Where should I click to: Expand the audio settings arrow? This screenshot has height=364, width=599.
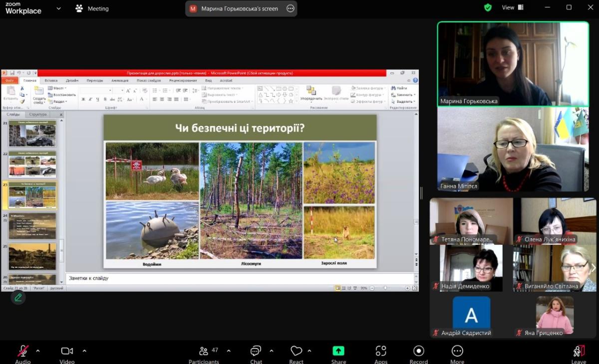pyautogui.click(x=38, y=351)
